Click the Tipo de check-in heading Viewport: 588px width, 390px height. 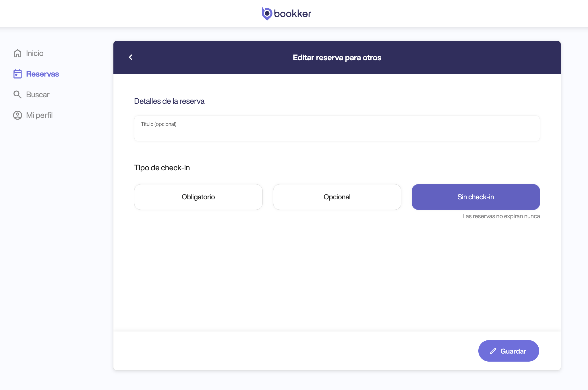(x=162, y=168)
